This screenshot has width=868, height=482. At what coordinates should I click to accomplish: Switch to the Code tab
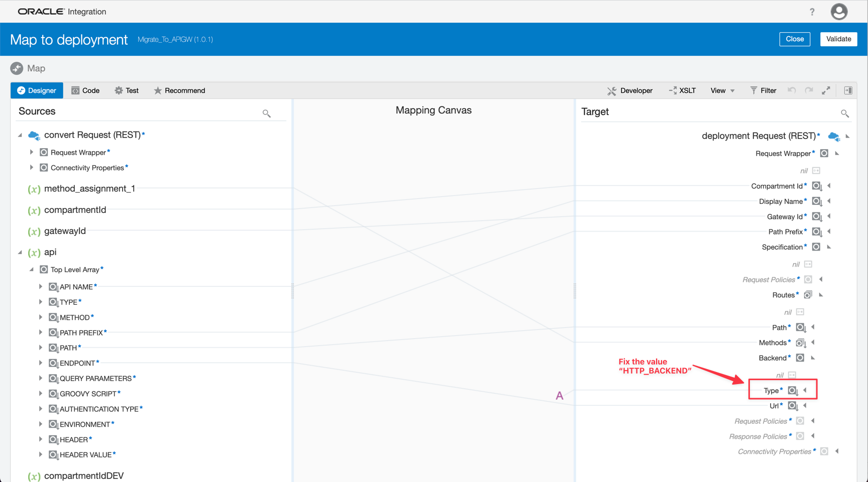[x=85, y=90]
